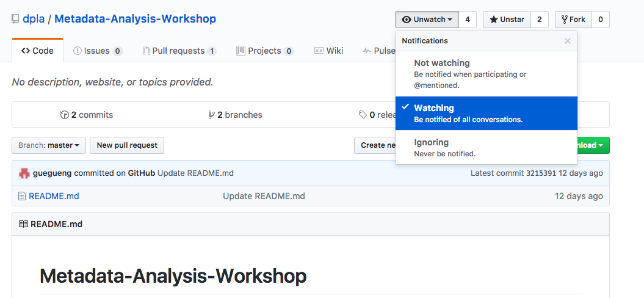Open the Projects tab

pyautogui.click(x=265, y=51)
